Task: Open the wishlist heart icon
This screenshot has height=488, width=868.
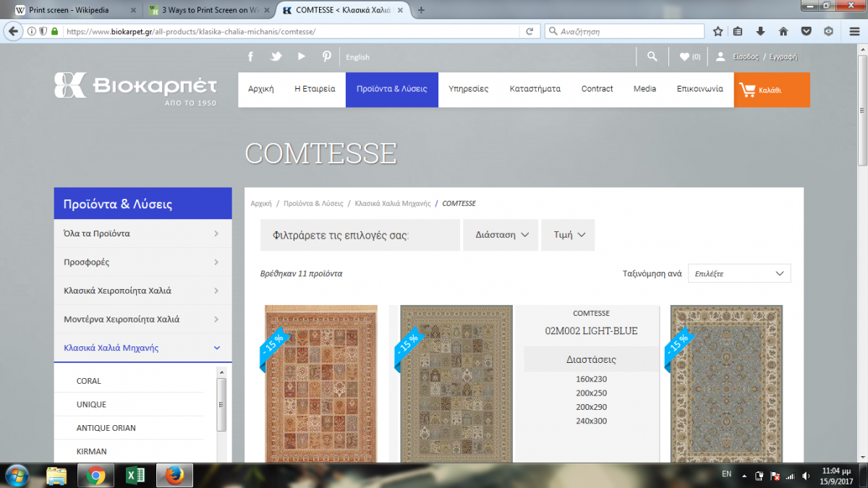Action: click(x=684, y=56)
